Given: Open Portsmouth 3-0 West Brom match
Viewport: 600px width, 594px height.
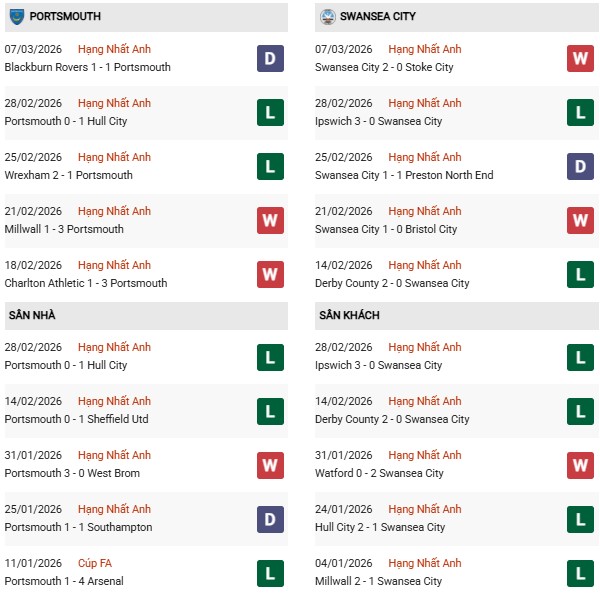Looking at the screenshot, I should pos(72,473).
